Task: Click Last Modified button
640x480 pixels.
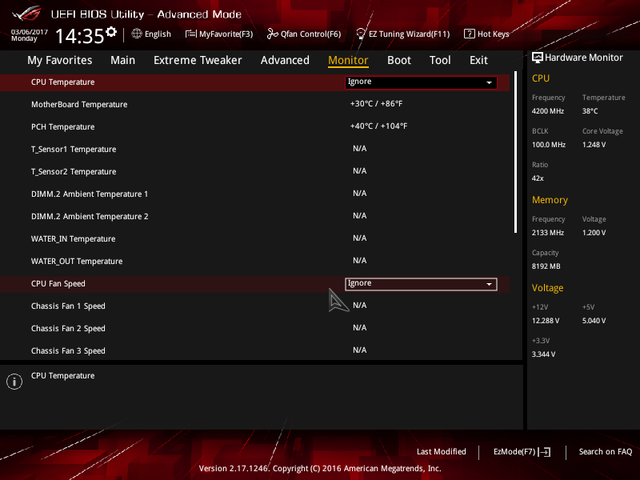Action: pos(441,452)
